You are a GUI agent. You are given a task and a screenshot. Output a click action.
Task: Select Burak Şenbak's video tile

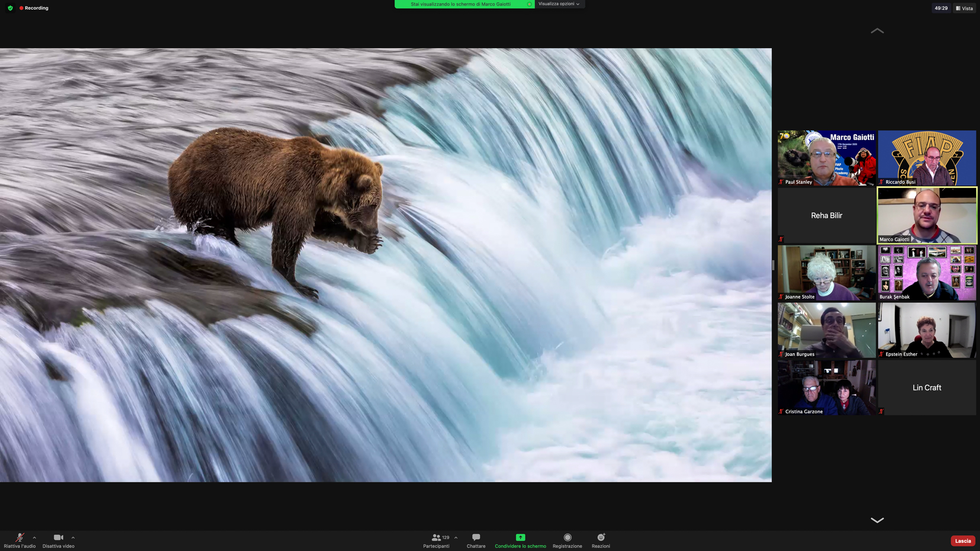click(x=927, y=273)
